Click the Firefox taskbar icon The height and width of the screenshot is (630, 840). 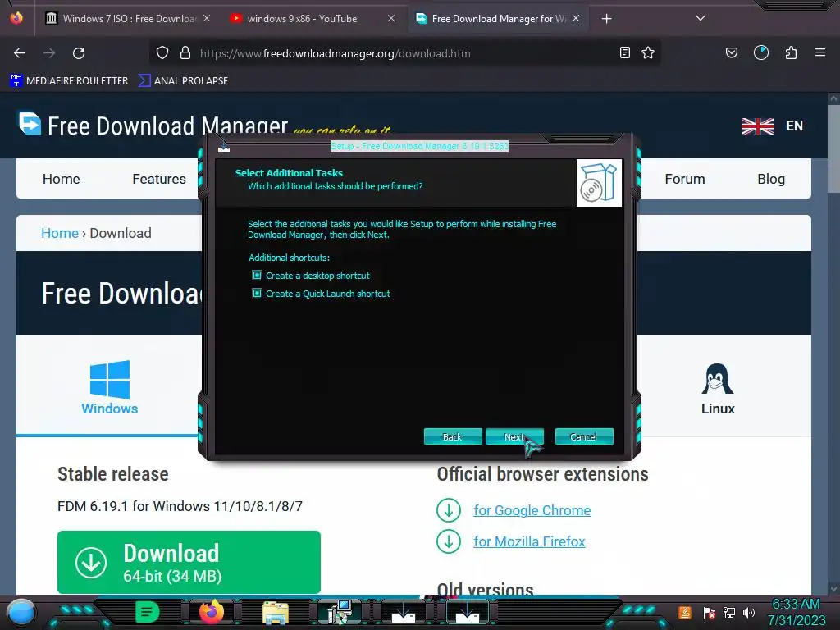[212, 612]
